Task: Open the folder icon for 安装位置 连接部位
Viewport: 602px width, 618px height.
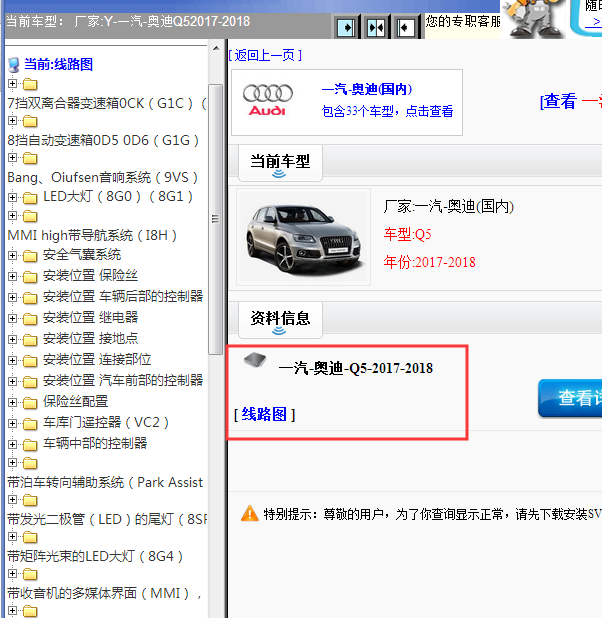Action: (x=30, y=360)
